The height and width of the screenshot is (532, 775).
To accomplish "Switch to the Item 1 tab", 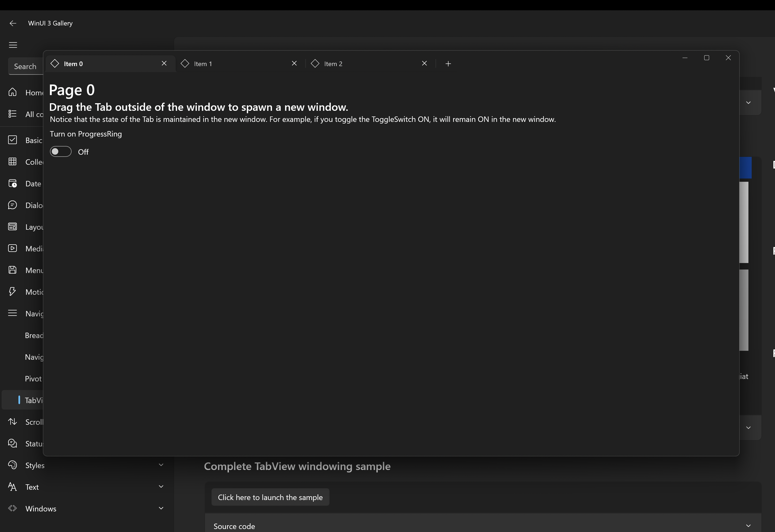I will [203, 63].
